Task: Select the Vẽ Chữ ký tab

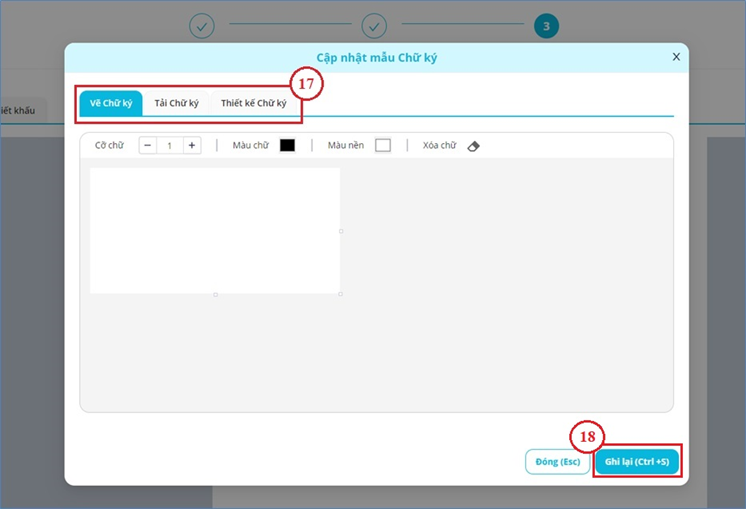Action: (x=111, y=103)
